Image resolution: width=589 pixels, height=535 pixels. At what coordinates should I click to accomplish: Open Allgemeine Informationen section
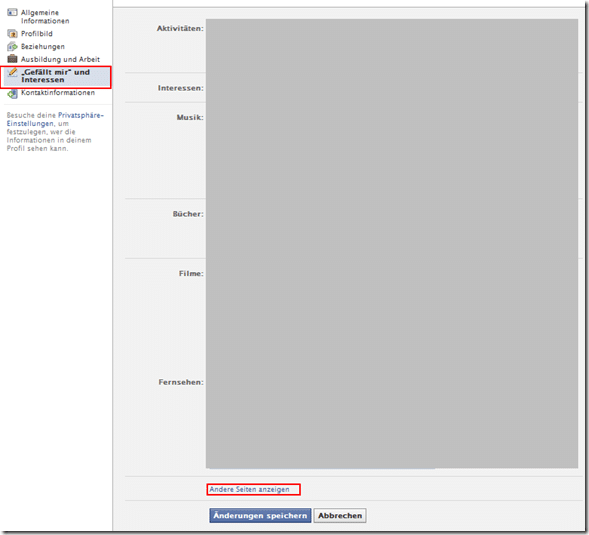45,17
